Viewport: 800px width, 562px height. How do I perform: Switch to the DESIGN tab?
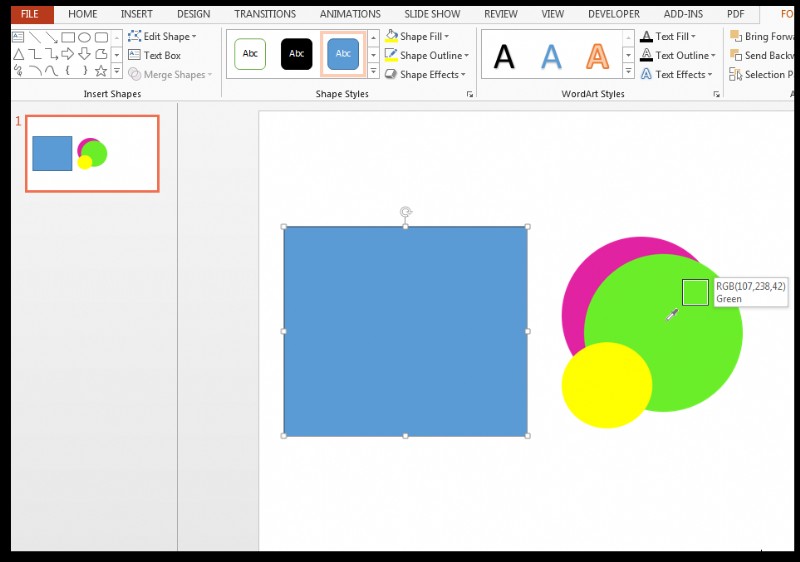coord(193,14)
